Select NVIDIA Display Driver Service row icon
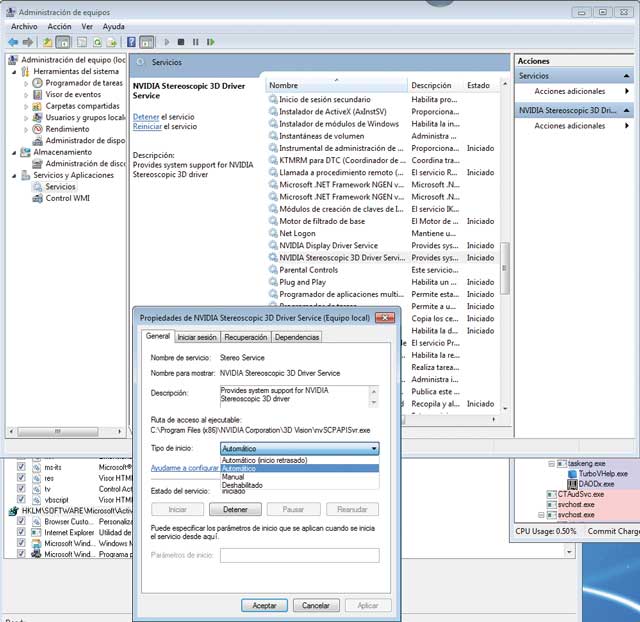Image resolution: width=640 pixels, height=622 pixels. point(273,245)
